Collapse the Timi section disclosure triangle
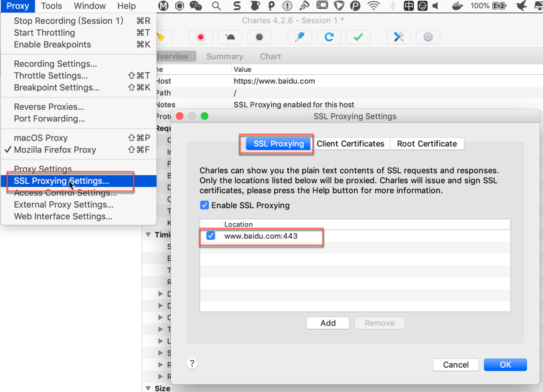The image size is (543, 392). click(x=148, y=235)
